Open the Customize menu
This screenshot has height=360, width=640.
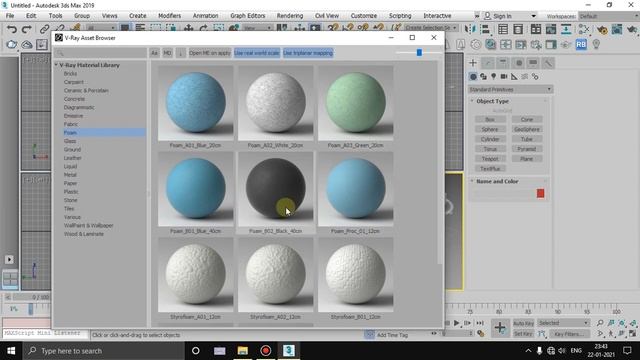click(x=364, y=16)
